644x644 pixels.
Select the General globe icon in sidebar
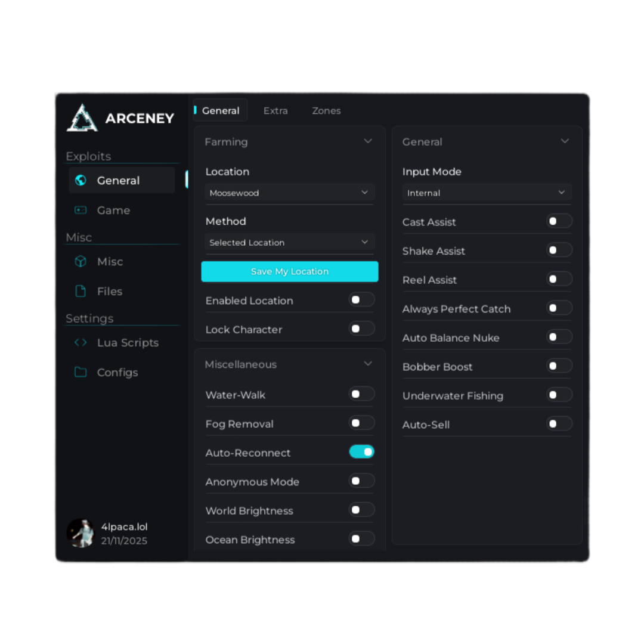click(x=81, y=180)
